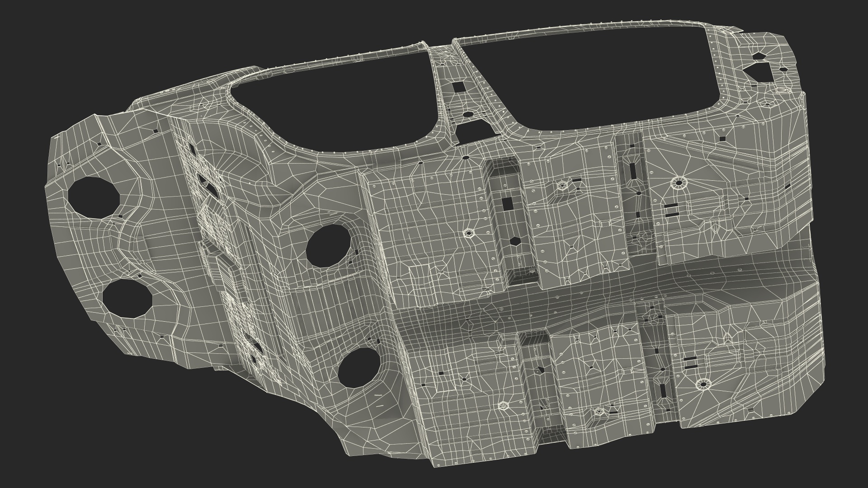
Task: Select the hexagonal hole at top right corner
Action: (759, 71)
